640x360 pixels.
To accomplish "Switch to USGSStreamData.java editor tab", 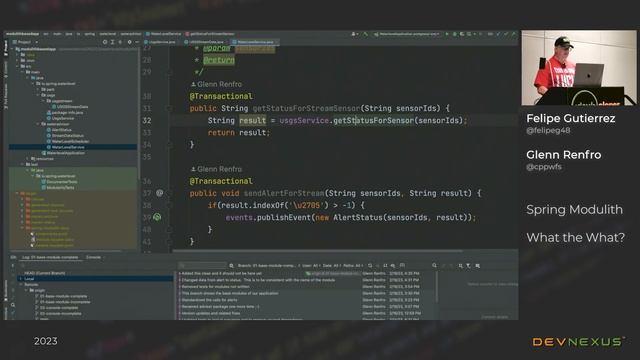I will click(x=204, y=42).
